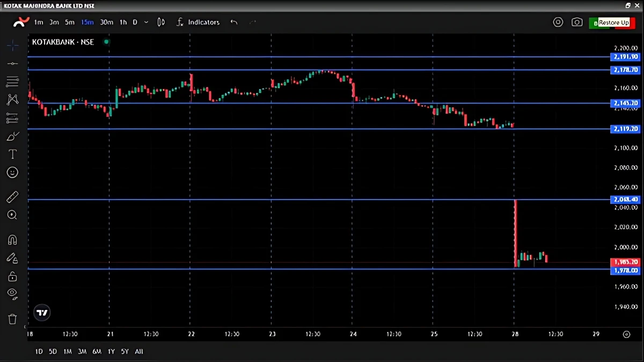The width and height of the screenshot is (644, 362).
Task: Set date range to 6M
Action: click(x=97, y=352)
